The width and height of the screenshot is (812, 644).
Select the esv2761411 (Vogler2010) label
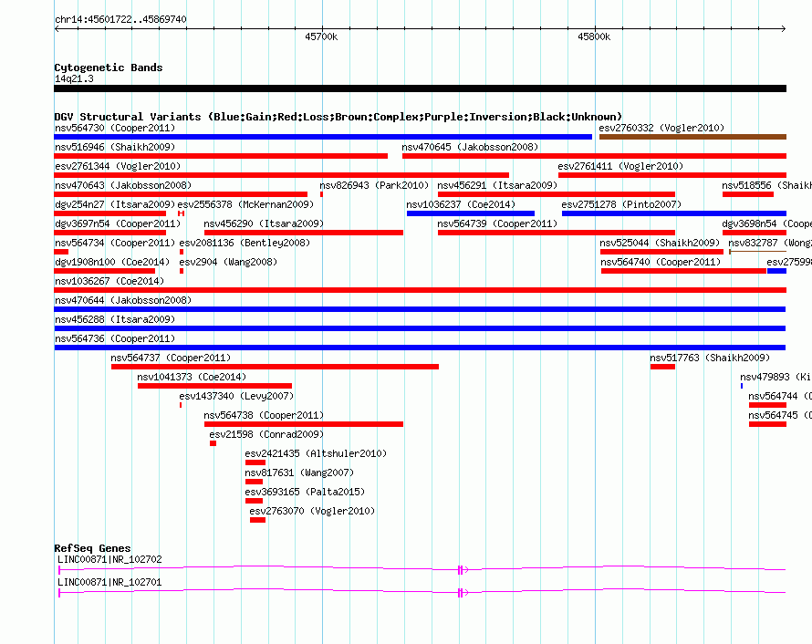pos(620,166)
